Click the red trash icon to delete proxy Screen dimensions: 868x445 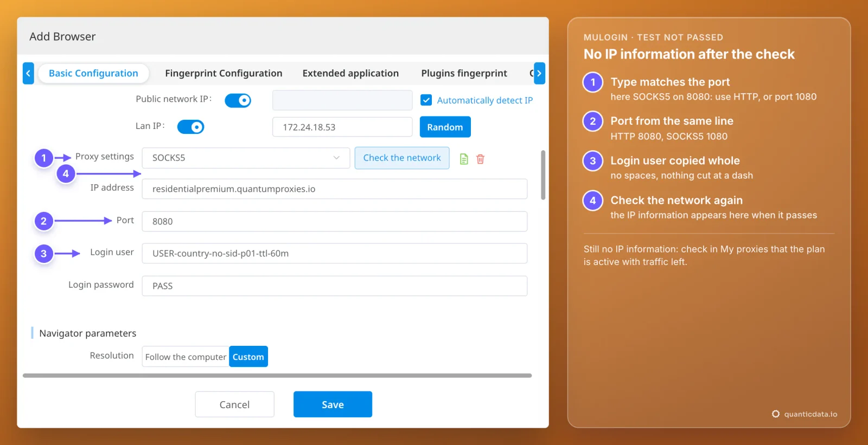480,159
